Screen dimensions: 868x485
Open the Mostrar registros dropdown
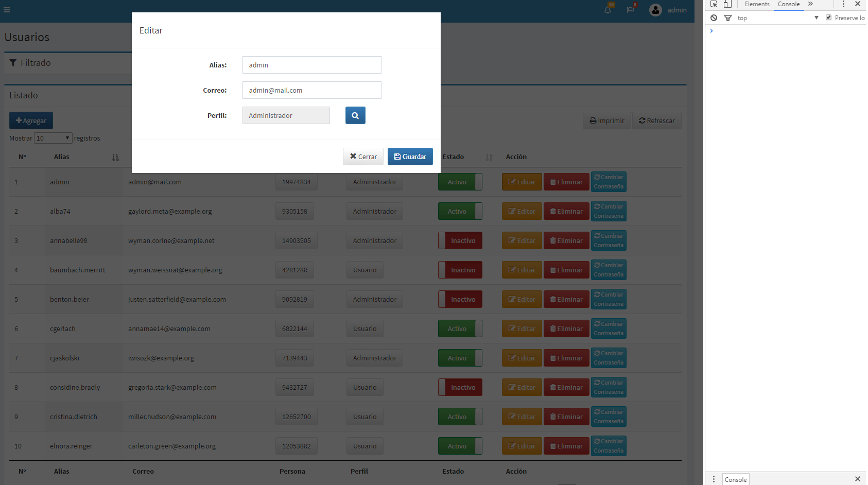pyautogui.click(x=52, y=138)
